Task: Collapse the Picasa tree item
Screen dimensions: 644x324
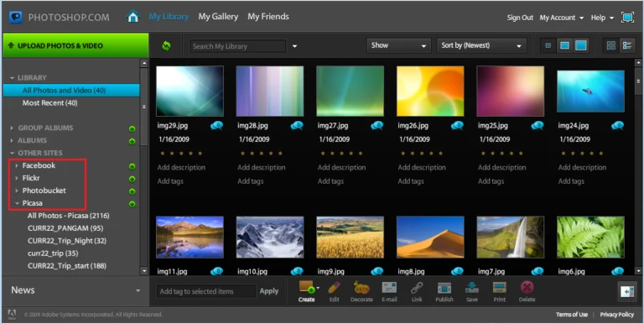Action: (17, 203)
